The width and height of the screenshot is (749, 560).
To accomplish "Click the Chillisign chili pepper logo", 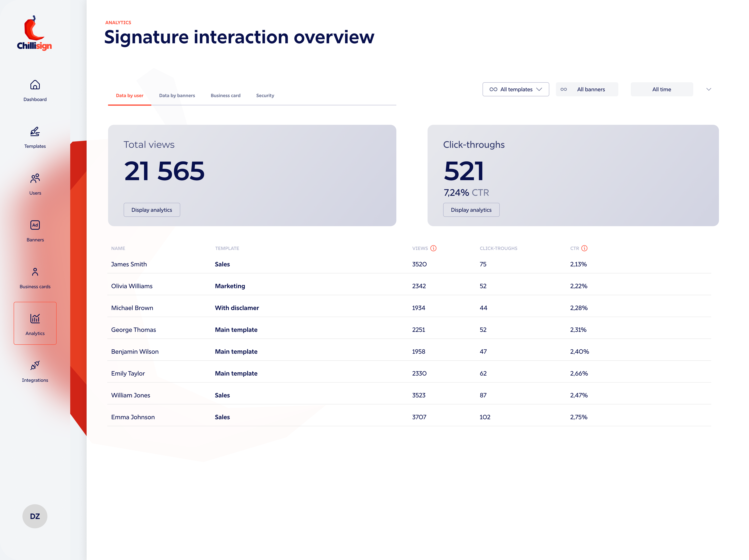I will pyautogui.click(x=35, y=33).
